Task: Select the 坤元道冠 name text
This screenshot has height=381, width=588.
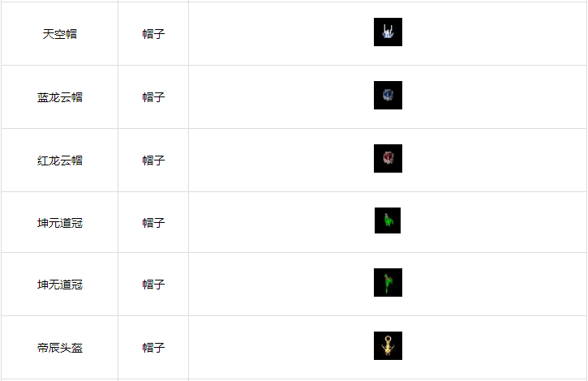Action: (x=60, y=223)
